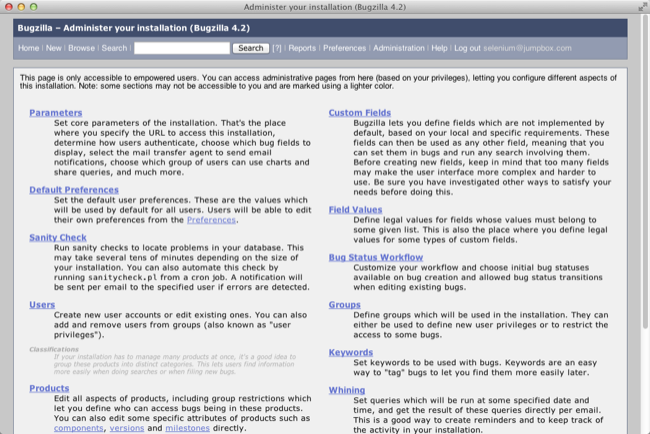Open the Bug Status Workflow page
The width and height of the screenshot is (650, 434).
point(376,257)
